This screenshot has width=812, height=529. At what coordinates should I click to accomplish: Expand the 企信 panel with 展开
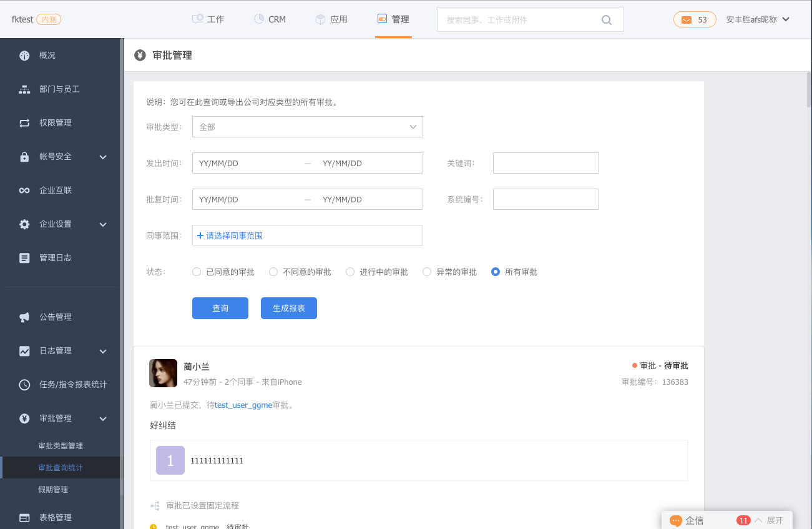[x=775, y=520]
